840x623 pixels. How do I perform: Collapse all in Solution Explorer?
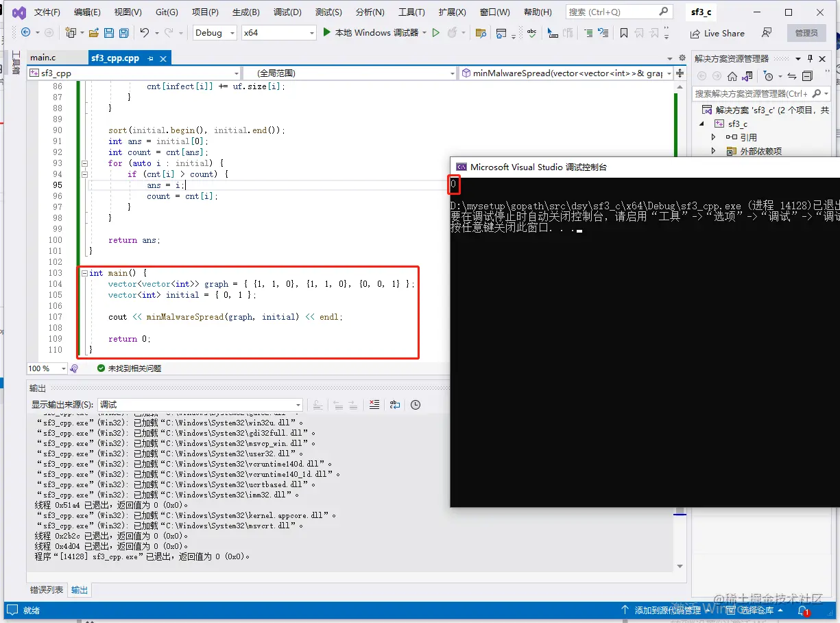(807, 76)
